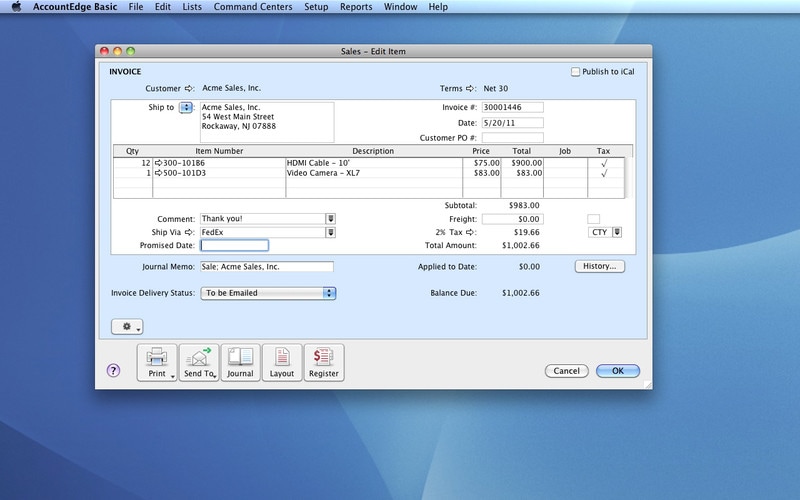Click the Promised Date field
Image resolution: width=800 pixels, height=500 pixels.
coord(235,245)
